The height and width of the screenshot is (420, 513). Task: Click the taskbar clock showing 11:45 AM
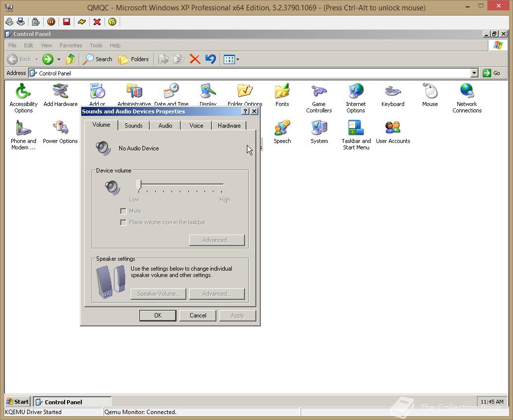point(492,402)
